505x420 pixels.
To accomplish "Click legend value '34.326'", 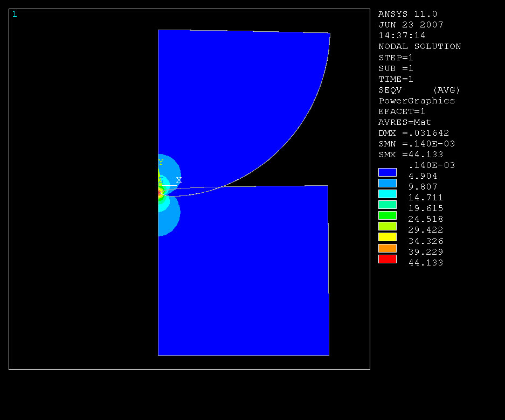I will tap(425, 241).
